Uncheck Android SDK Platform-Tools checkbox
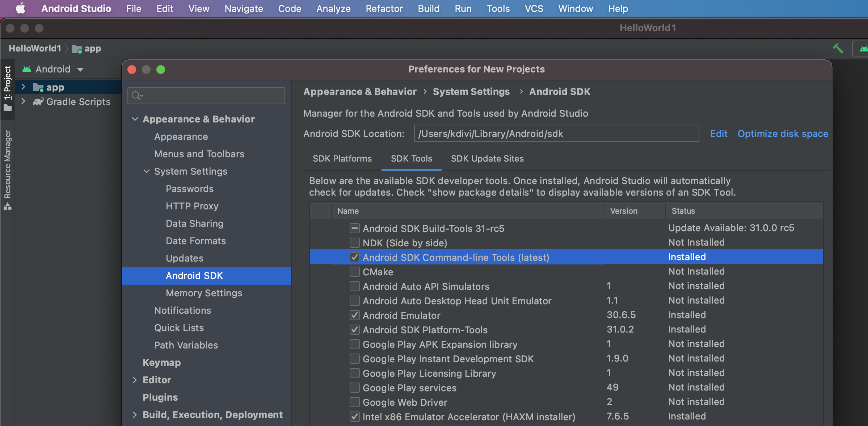This screenshot has width=868, height=426. 354,330
